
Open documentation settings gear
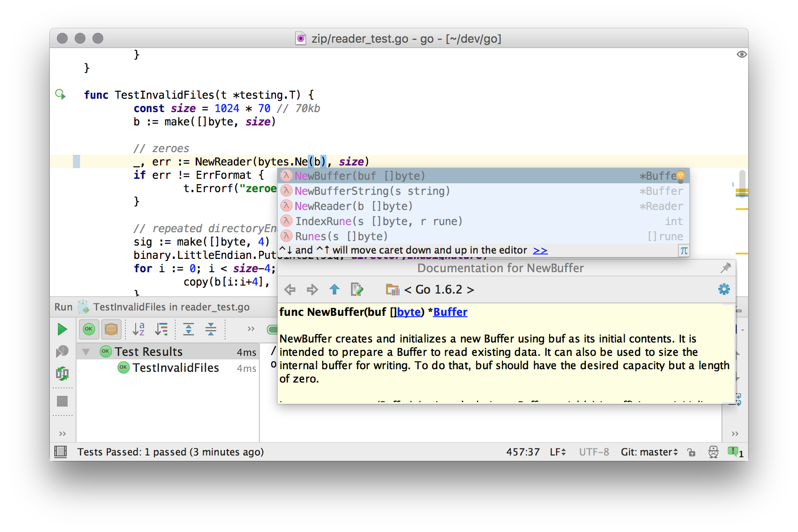(x=724, y=290)
